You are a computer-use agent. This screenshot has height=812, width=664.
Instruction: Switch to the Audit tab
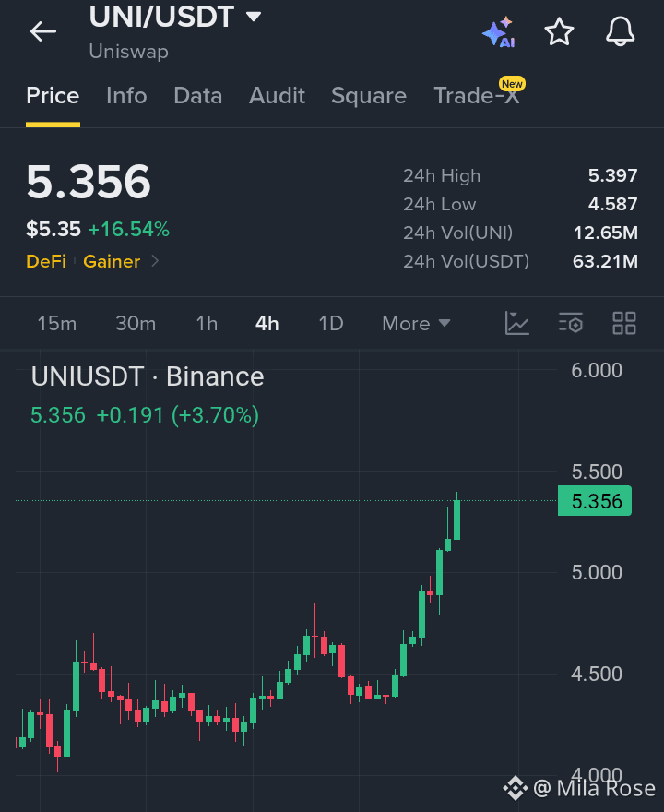[277, 96]
